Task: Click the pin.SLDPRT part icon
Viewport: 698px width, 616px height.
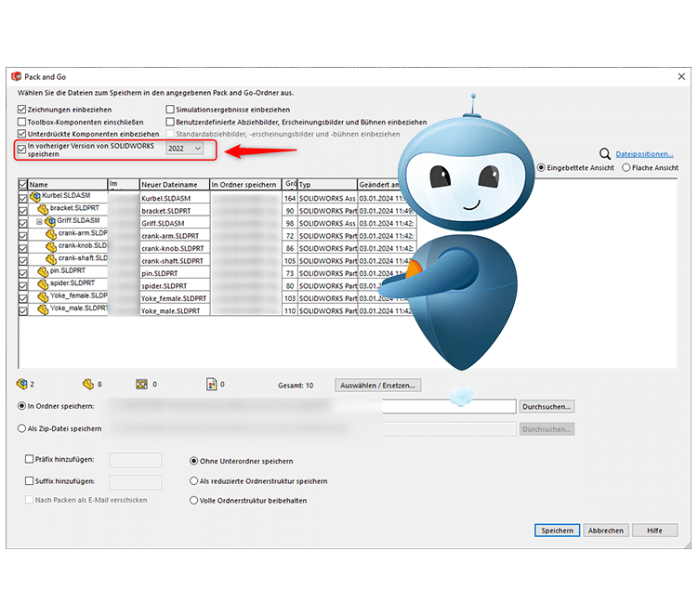Action: click(43, 271)
